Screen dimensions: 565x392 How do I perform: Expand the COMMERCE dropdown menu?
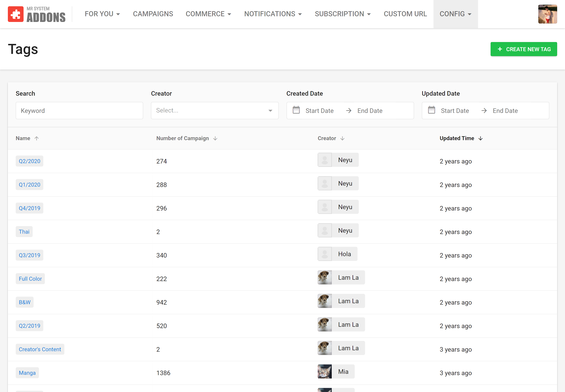(208, 14)
